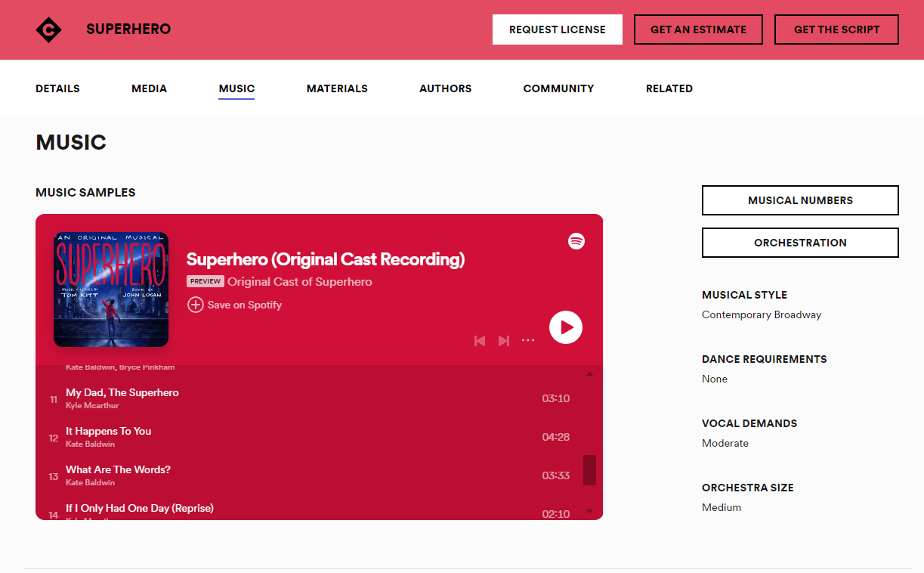Click the plus icon to Save on Spotify

click(x=196, y=305)
